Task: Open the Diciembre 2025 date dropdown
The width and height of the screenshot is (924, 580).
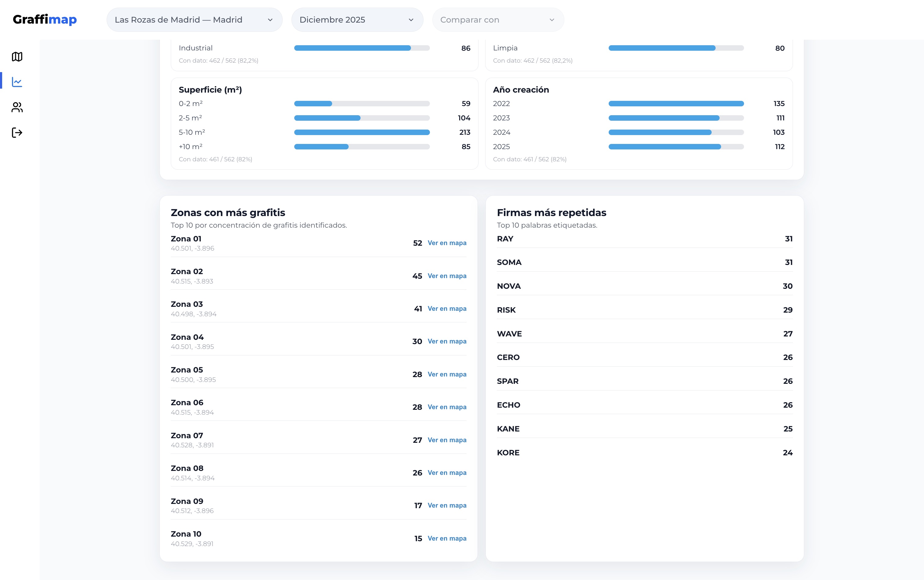Action: click(x=357, y=20)
